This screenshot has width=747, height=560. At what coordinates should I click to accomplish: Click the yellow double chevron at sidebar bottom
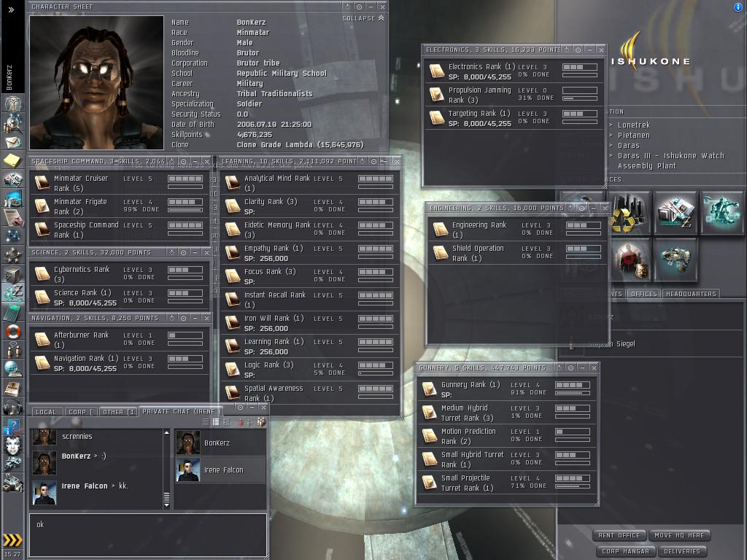coord(12,540)
